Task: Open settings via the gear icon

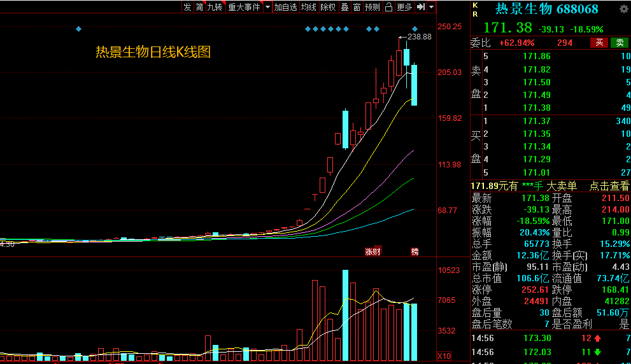Action: (624, 10)
